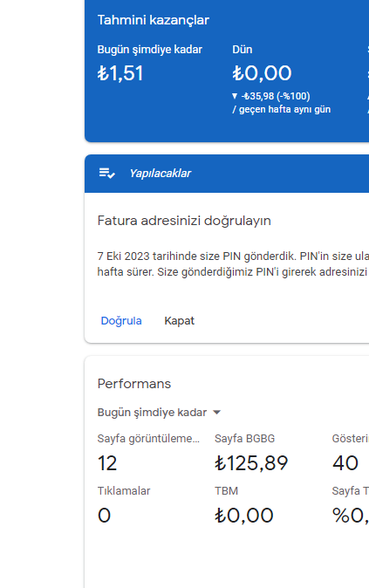Click the Doğrula link
The height and width of the screenshot is (588, 369).
tap(121, 321)
